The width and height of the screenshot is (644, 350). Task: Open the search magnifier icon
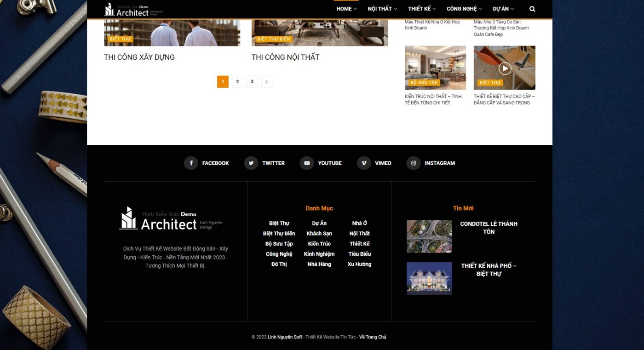coord(532,9)
